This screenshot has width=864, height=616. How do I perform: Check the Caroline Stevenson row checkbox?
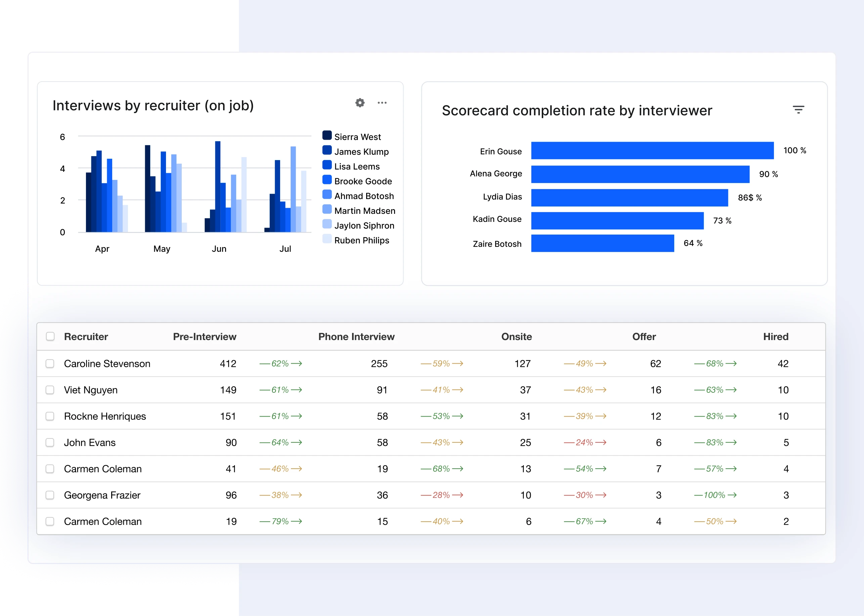(50, 363)
